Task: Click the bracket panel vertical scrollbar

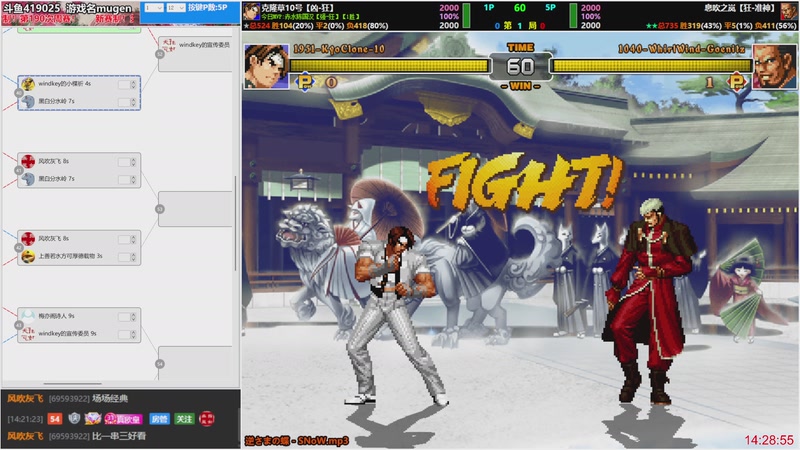Action: 235,223
